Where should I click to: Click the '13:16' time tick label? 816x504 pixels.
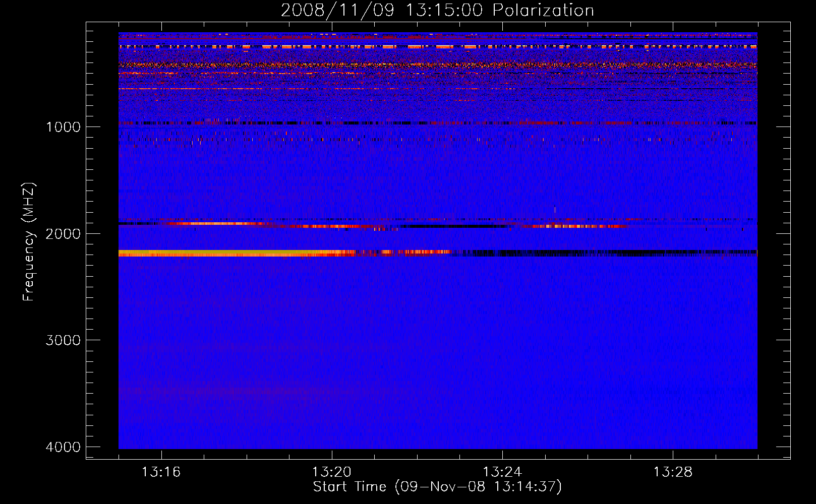coord(161,472)
